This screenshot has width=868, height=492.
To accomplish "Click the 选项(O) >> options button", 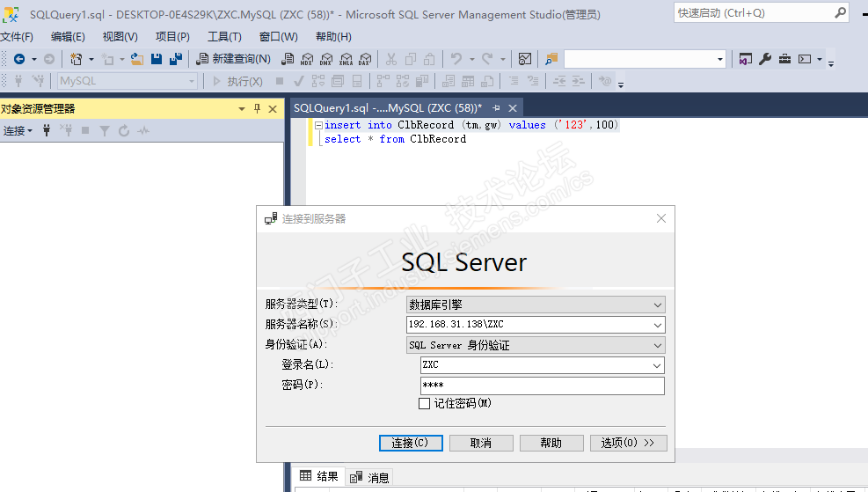I will coord(628,443).
